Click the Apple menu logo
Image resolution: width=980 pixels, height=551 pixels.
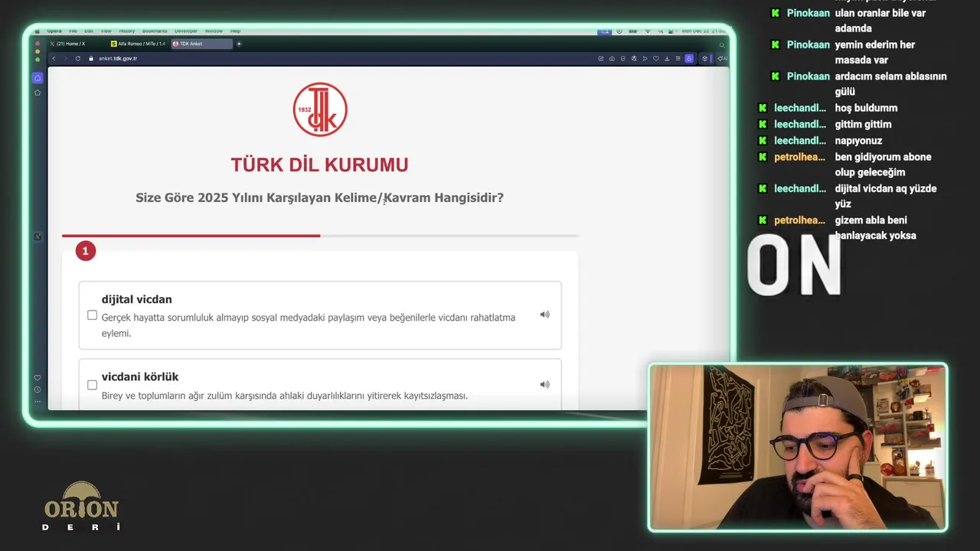[37, 31]
